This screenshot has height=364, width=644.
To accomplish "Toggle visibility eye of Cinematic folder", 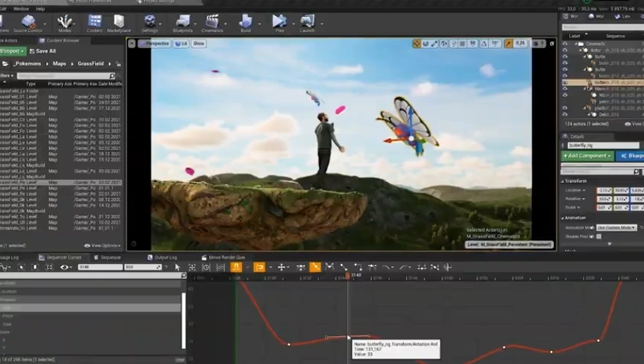I will click(565, 44).
